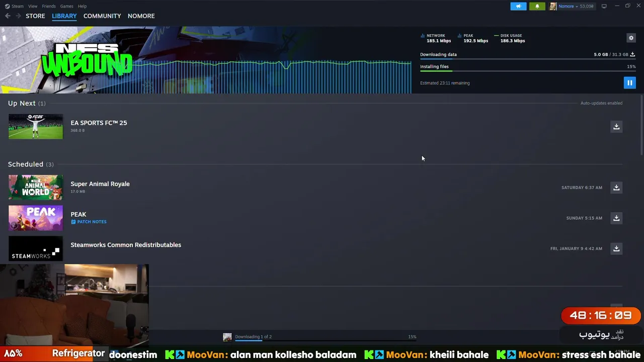This screenshot has width=644, height=362.
Task: Open the green notifications bell
Action: coord(537,6)
